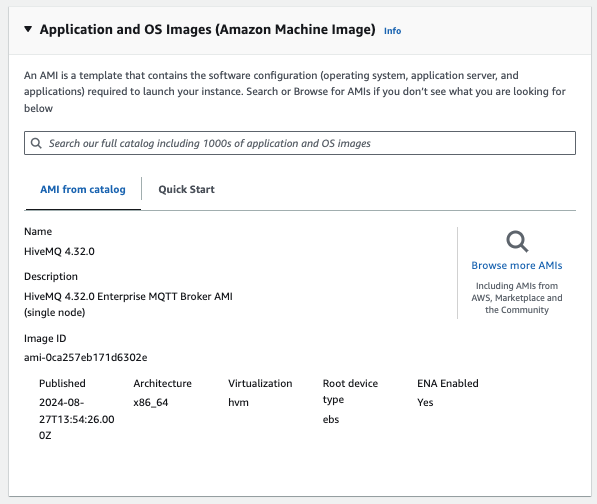Click the magnifier icon in search box

tap(36, 143)
